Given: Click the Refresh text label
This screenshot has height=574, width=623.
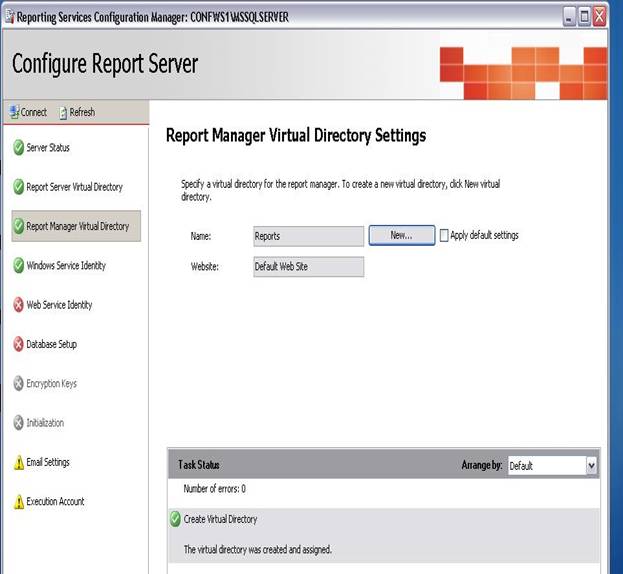Looking at the screenshot, I should click(82, 112).
